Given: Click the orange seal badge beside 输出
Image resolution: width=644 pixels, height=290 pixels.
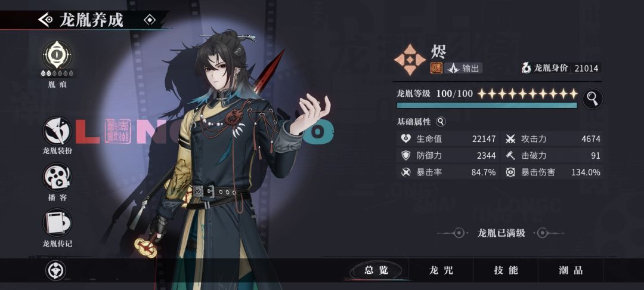Looking at the screenshot, I should point(436,68).
